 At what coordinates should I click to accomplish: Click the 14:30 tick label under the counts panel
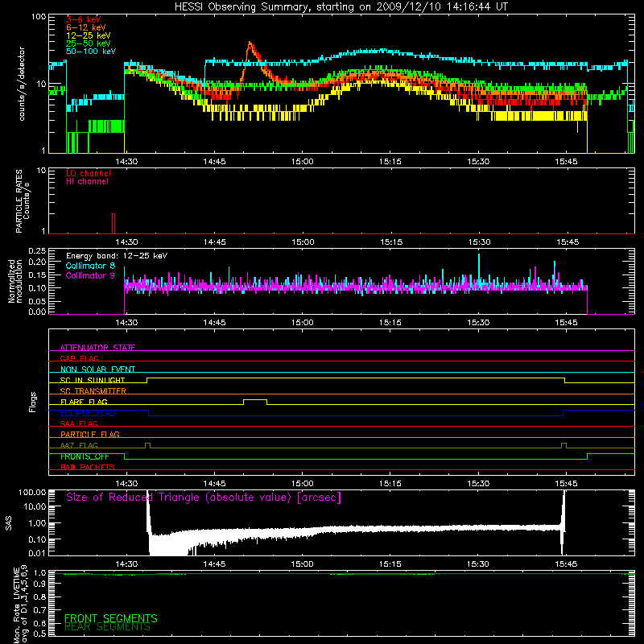point(126,162)
